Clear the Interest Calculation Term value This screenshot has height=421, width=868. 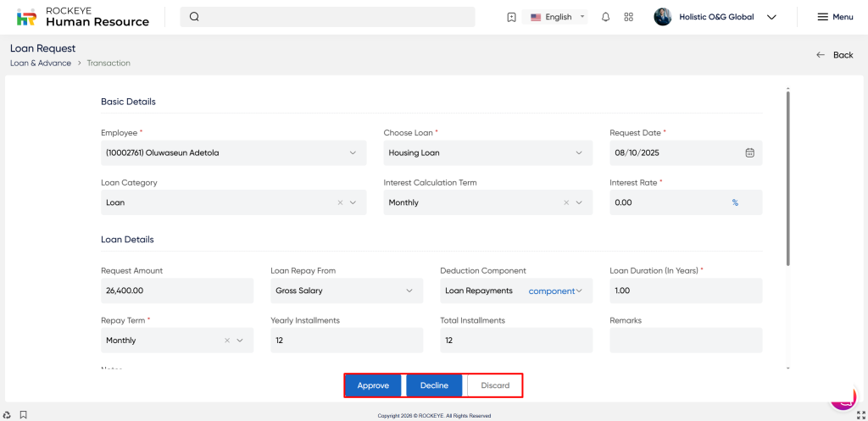click(x=566, y=202)
